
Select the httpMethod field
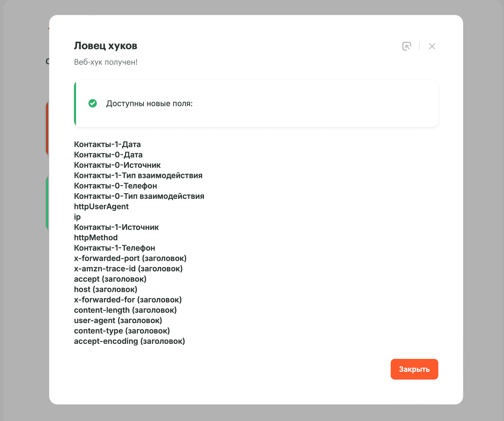pos(96,237)
